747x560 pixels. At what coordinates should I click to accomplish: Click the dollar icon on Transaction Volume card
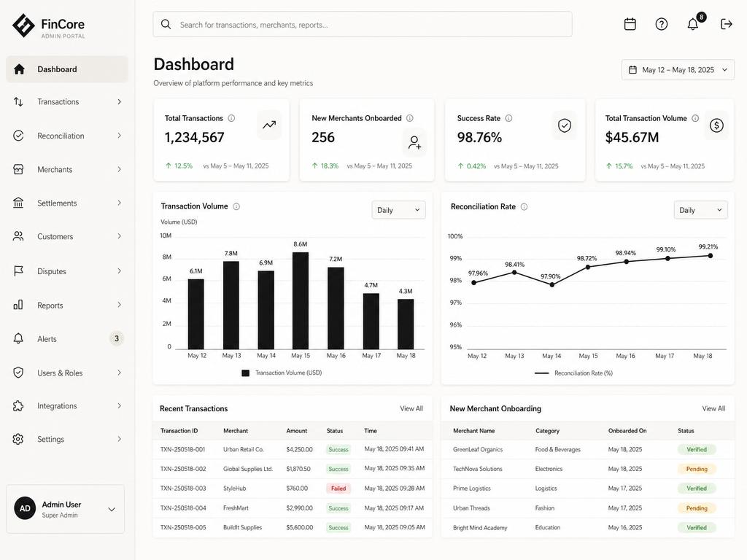716,125
